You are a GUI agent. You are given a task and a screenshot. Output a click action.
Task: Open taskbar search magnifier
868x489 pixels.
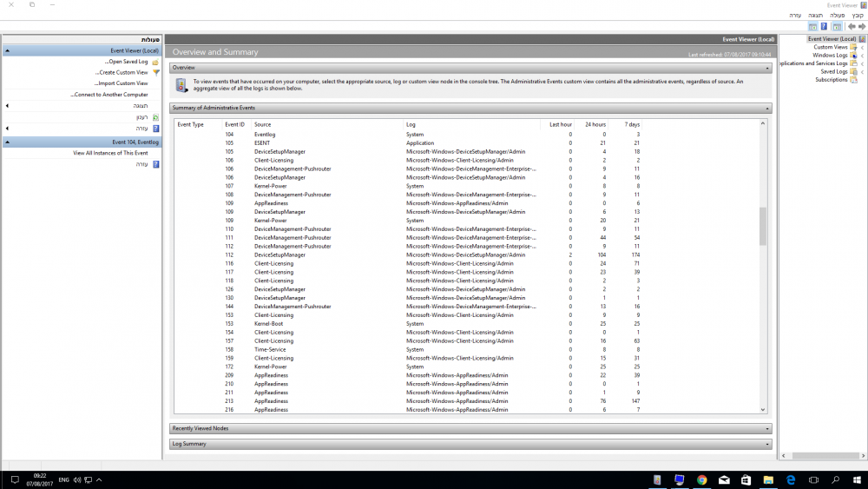click(835, 480)
